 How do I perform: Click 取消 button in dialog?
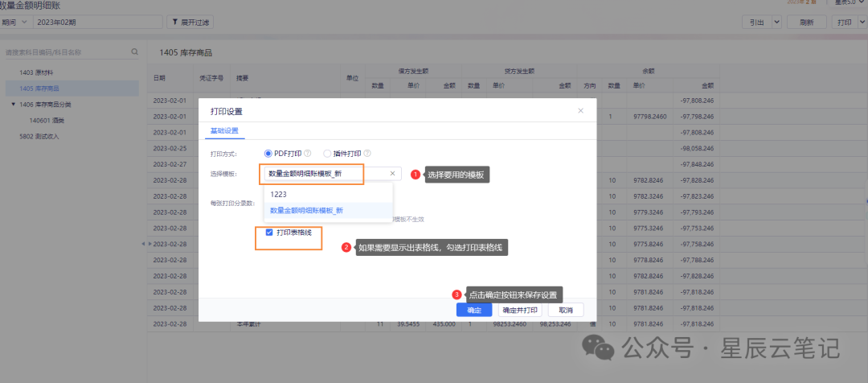566,310
